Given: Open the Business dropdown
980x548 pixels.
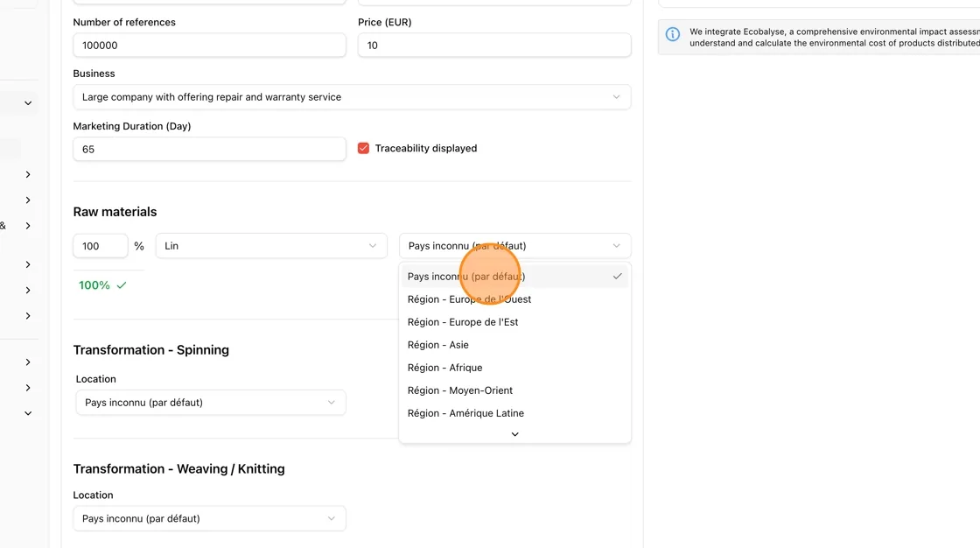Looking at the screenshot, I should click(352, 97).
